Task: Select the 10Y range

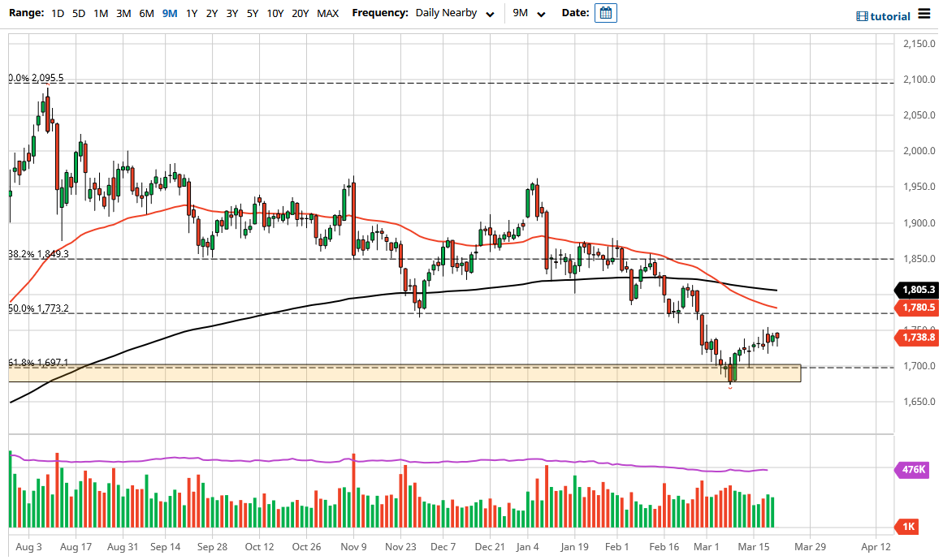Action: click(275, 13)
